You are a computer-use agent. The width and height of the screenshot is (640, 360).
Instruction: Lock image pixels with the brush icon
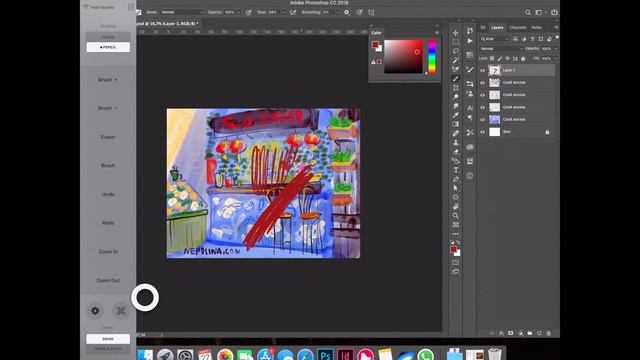coord(500,58)
